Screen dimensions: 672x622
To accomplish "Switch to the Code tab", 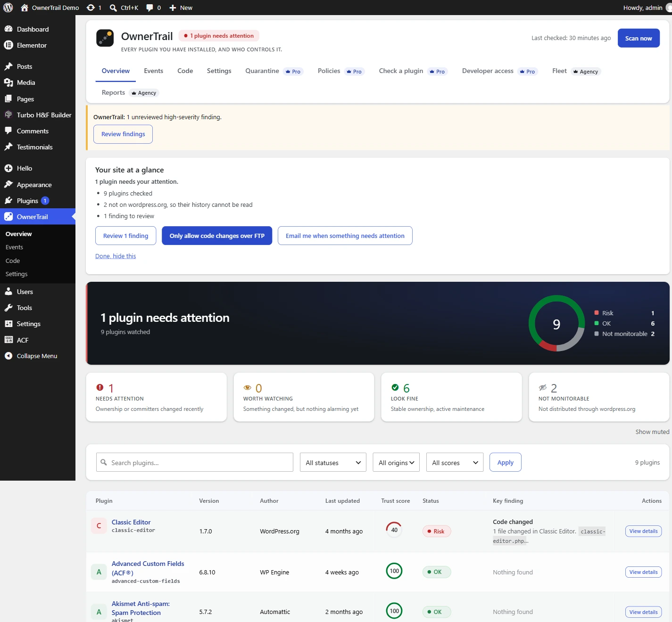I will coord(185,71).
